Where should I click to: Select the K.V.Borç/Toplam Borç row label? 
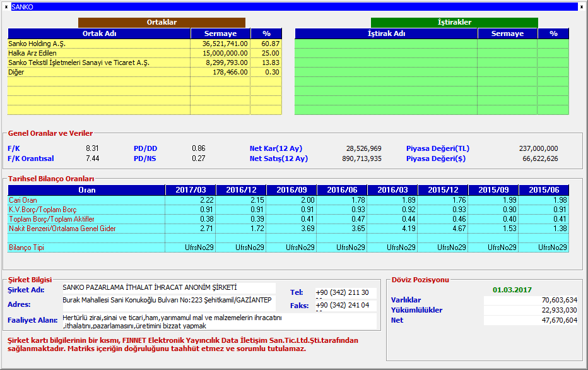43,210
